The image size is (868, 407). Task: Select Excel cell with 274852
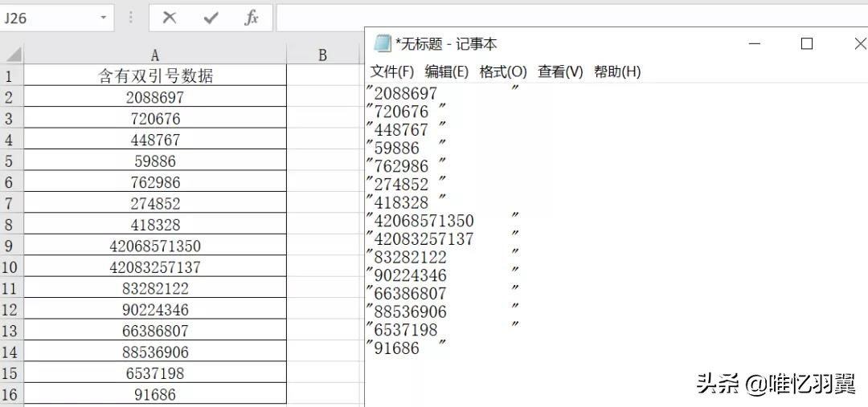tap(155, 203)
